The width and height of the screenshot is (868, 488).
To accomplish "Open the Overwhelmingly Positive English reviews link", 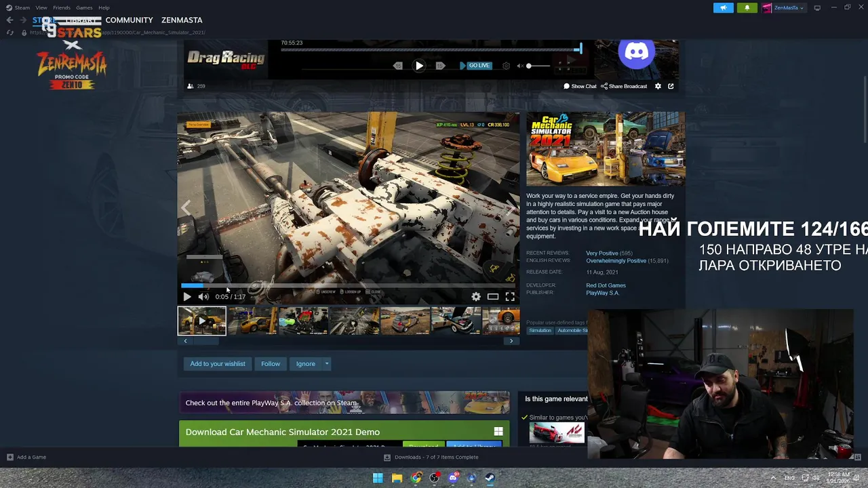I will (616, 261).
